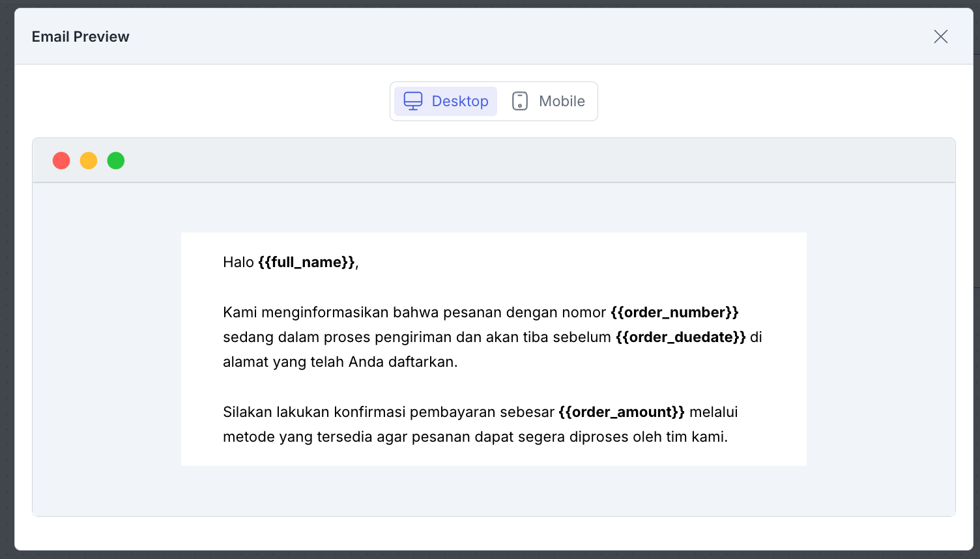Viewport: 980px width, 559px height.
Task: Click the mobile phone icon
Action: 519,101
